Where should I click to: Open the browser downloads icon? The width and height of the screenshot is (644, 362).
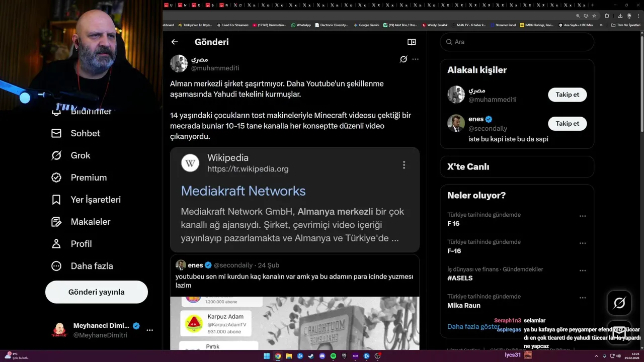click(x=620, y=16)
